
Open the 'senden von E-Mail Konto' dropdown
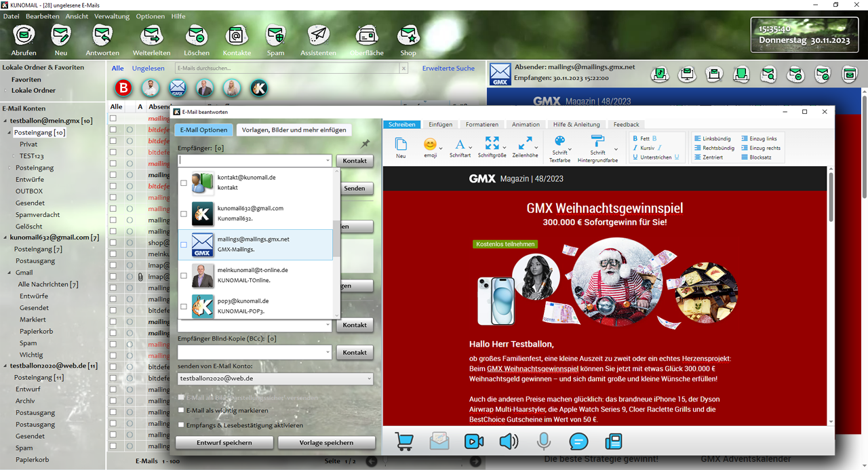pos(368,378)
